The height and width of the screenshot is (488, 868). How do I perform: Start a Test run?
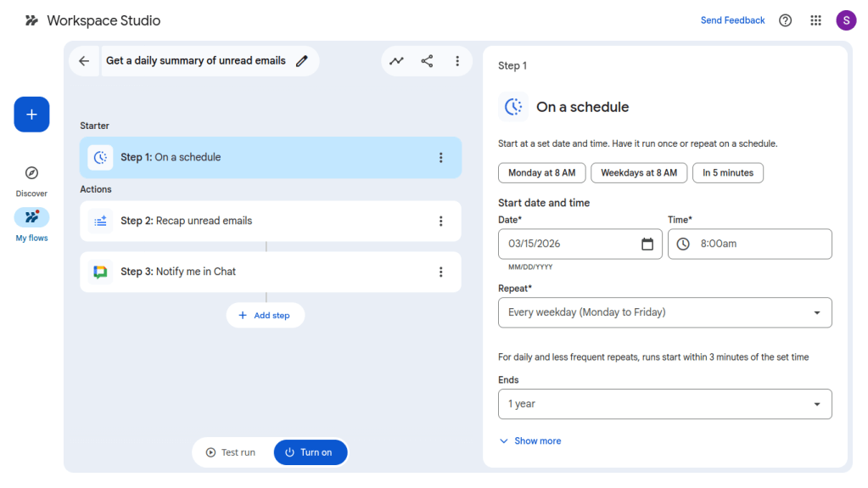231,452
